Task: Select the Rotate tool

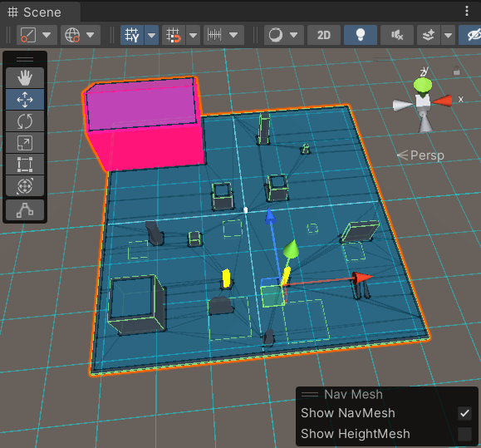Action: (25, 121)
